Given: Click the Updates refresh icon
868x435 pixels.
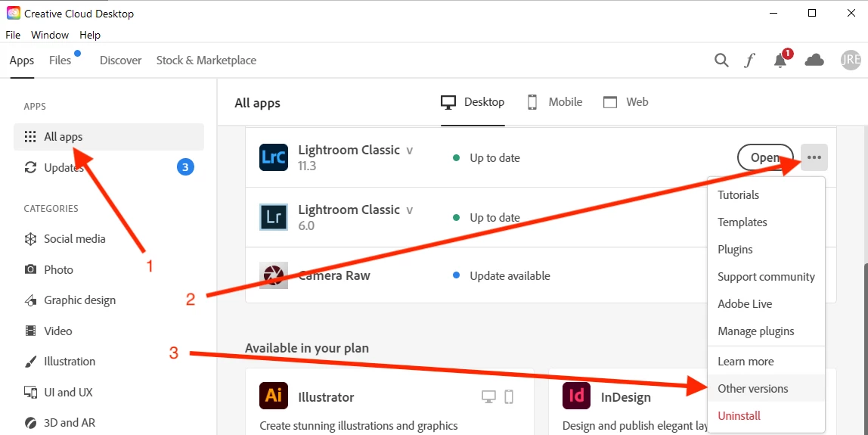Looking at the screenshot, I should (x=30, y=167).
